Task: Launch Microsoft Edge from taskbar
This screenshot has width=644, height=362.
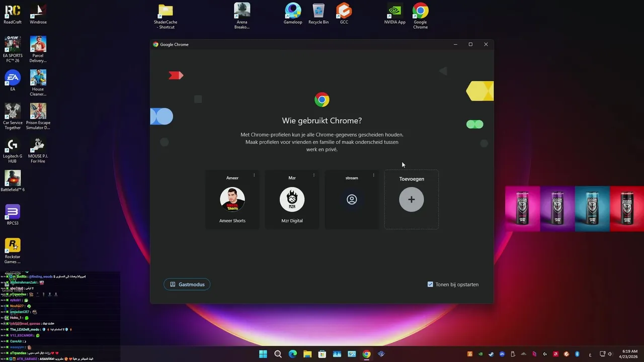Action: coord(293,354)
